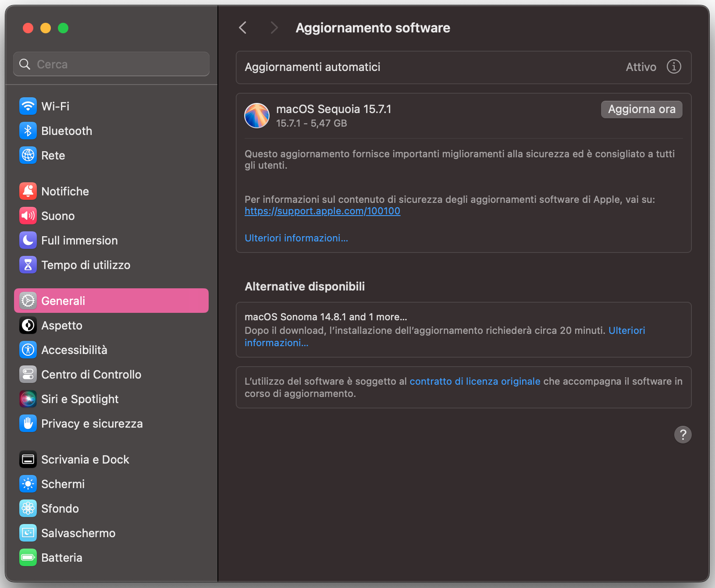Select Scrivania e Dock settings
The image size is (715, 588).
pyautogui.click(x=85, y=459)
